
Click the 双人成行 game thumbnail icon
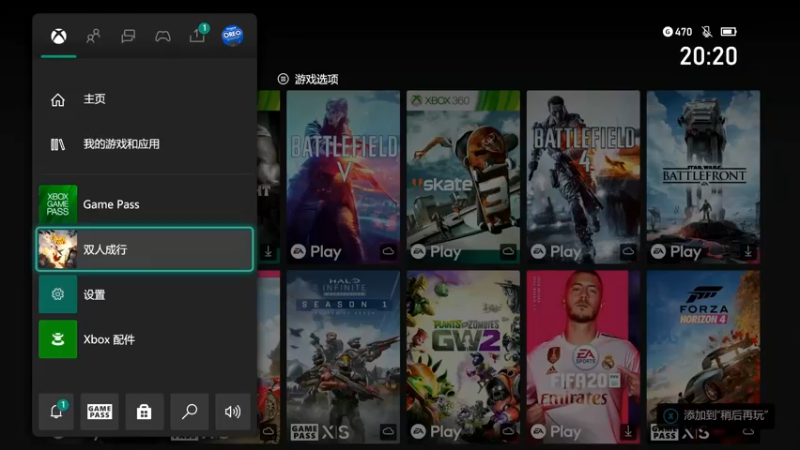[58, 249]
